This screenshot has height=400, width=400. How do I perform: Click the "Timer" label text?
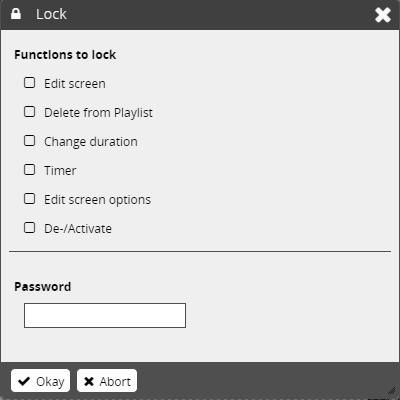(60, 171)
